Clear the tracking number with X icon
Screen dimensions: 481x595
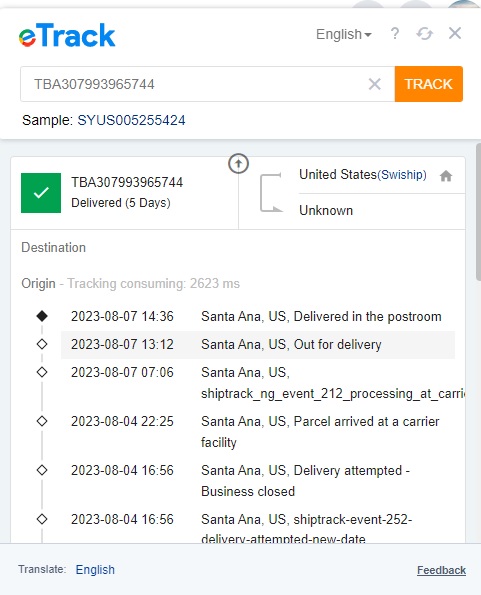(x=374, y=84)
